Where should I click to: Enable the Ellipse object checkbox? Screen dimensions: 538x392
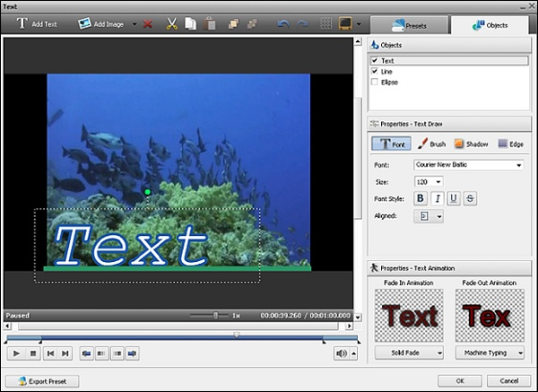pos(375,82)
